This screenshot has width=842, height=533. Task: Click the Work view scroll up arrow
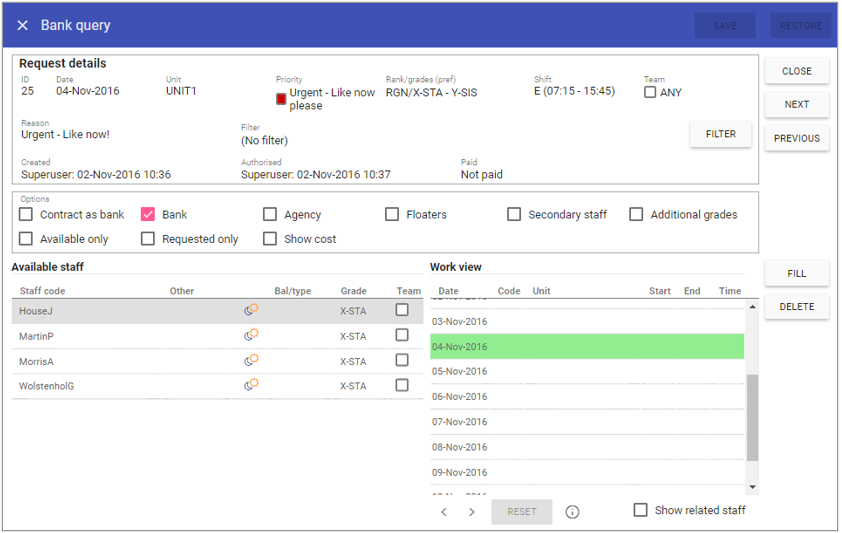coord(752,307)
